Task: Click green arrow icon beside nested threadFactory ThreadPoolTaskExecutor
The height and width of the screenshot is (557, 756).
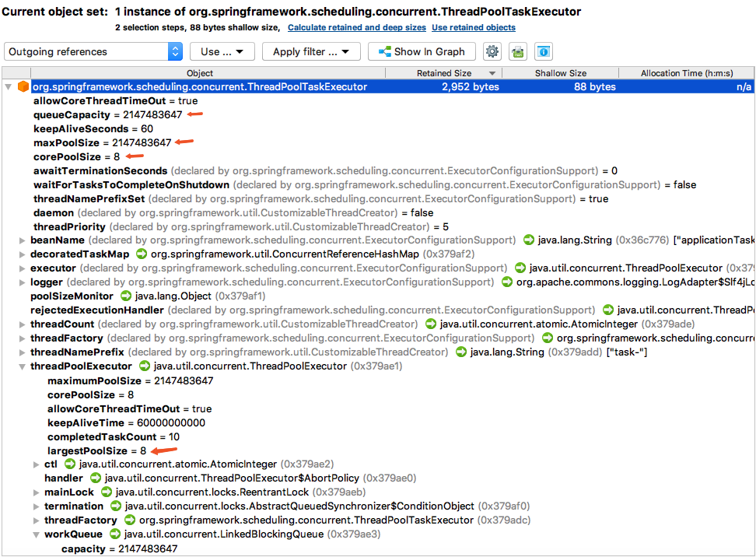Action: pyautogui.click(x=130, y=520)
